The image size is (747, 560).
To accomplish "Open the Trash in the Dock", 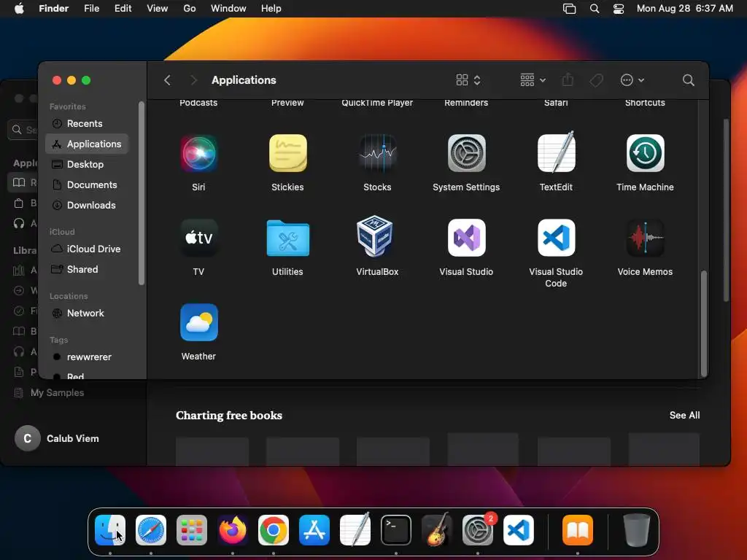I will 636,530.
